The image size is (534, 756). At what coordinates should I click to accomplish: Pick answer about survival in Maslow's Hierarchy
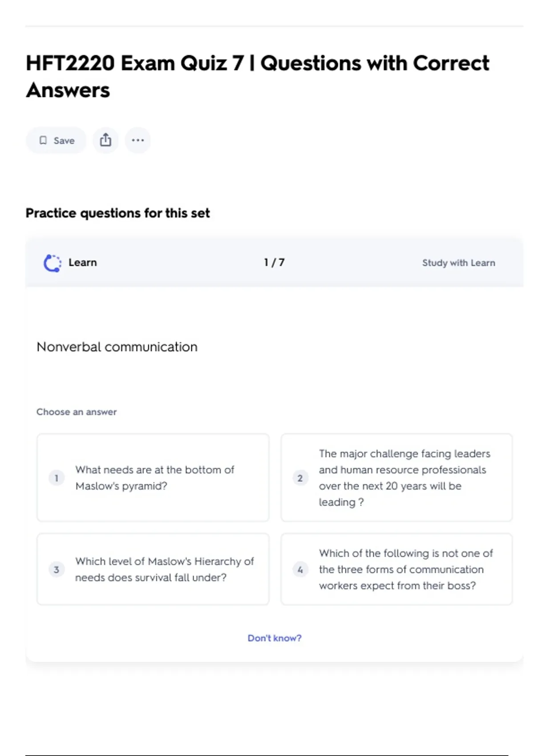[164, 569]
